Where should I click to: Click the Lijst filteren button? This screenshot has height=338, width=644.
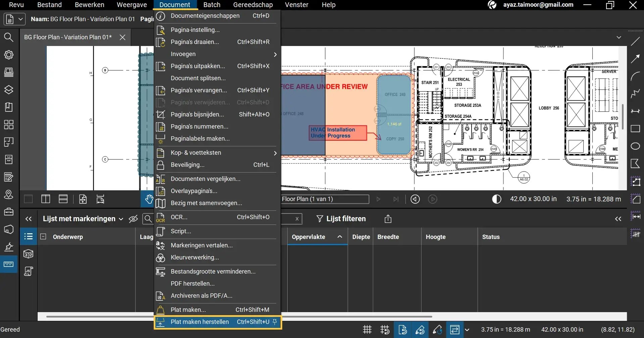[341, 219]
